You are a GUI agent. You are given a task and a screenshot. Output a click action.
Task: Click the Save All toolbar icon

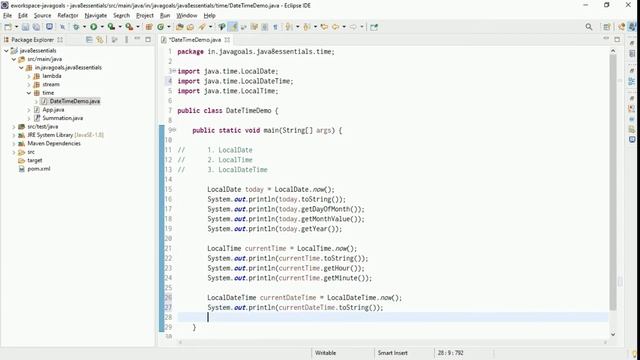point(36,27)
